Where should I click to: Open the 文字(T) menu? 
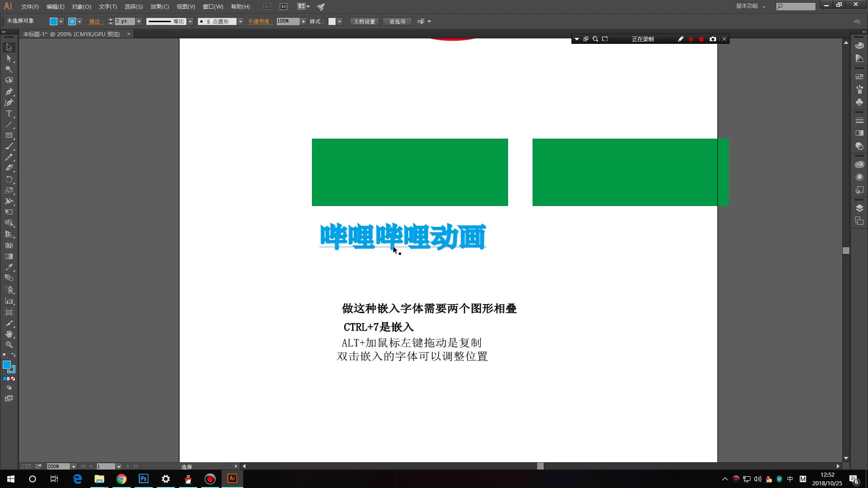[x=108, y=7]
